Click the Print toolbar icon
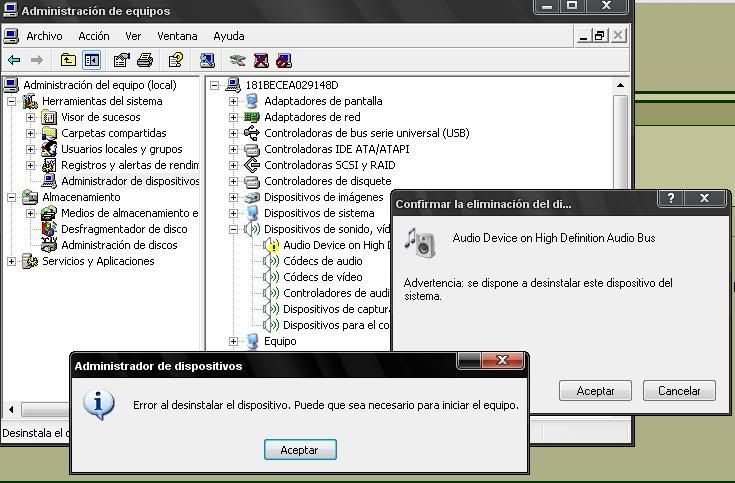This screenshot has height=483, width=735. click(x=145, y=61)
